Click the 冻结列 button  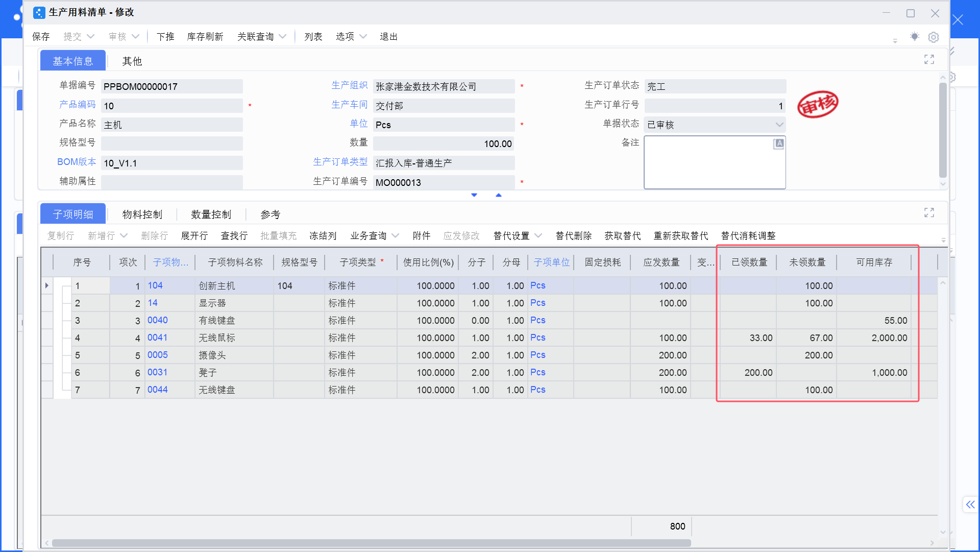click(x=323, y=236)
